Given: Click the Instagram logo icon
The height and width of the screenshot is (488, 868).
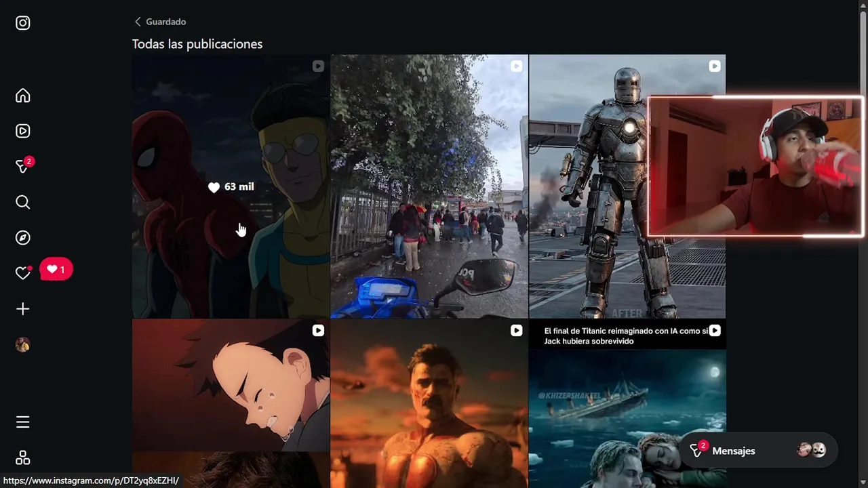Looking at the screenshot, I should tap(22, 23).
